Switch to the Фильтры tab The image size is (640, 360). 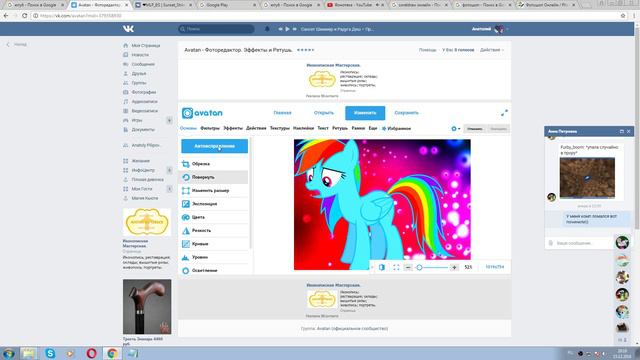click(210, 128)
